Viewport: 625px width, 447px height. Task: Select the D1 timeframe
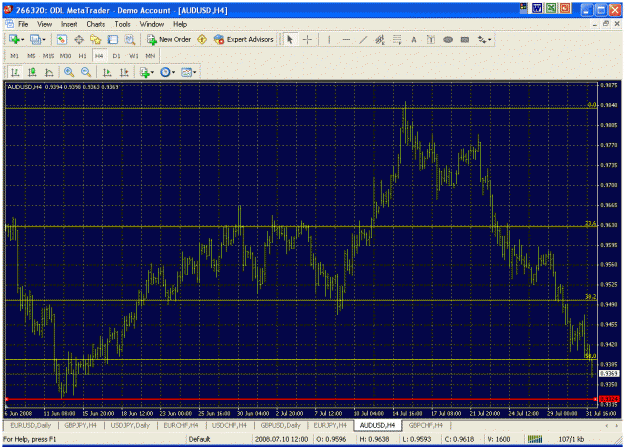coord(116,56)
